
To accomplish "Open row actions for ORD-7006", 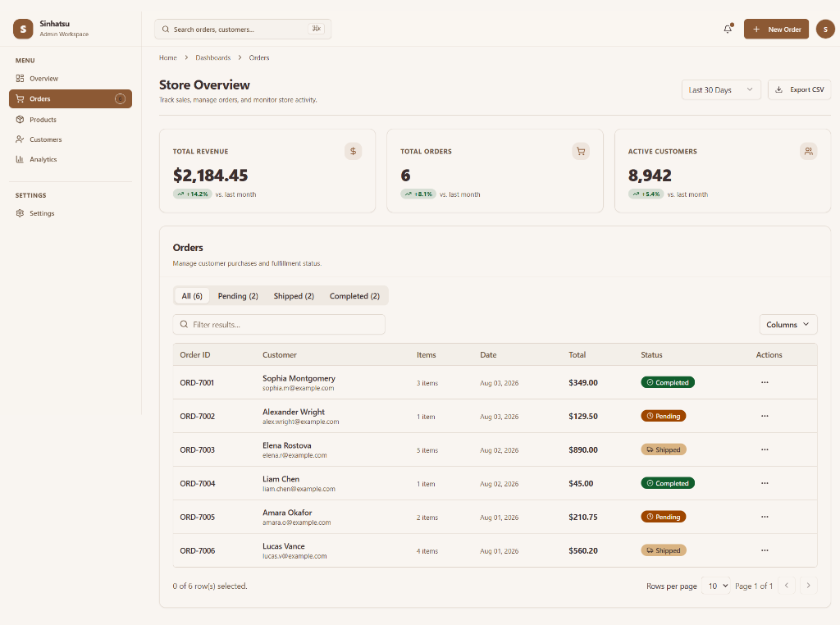I will (765, 550).
